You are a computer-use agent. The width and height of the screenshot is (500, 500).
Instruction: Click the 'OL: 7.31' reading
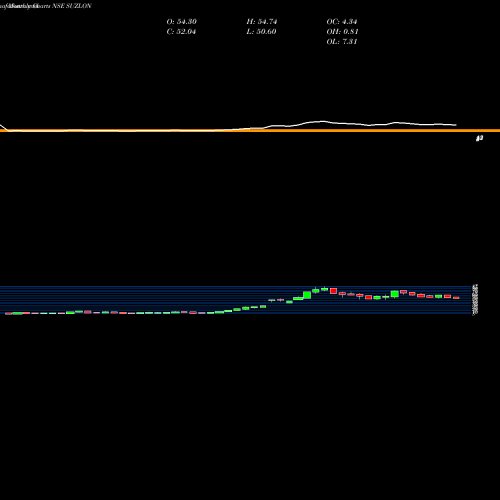pos(342,42)
